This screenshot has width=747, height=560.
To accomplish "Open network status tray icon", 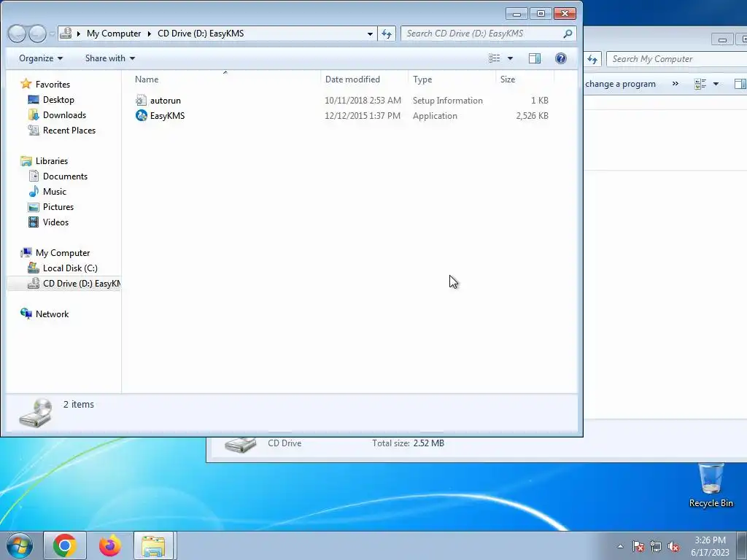I will point(656,546).
